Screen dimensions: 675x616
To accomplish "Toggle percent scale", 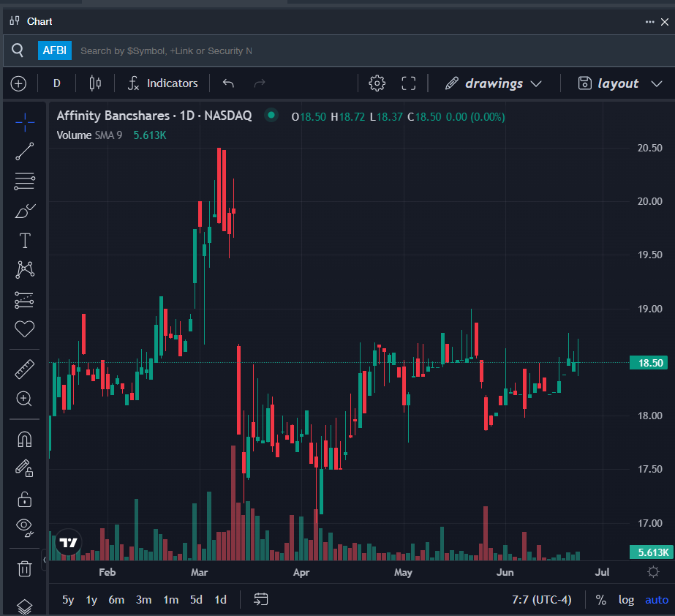I will [601, 600].
